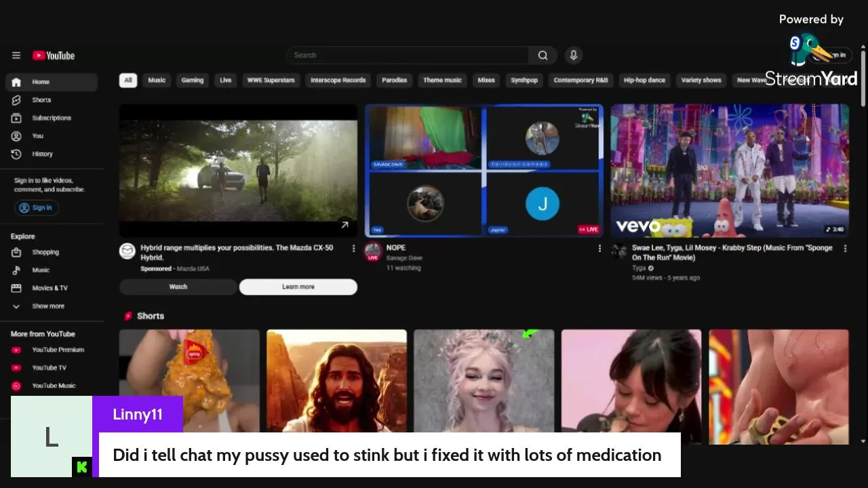
Task: Open the Mazda forest ad thumbnail
Action: pos(238,170)
